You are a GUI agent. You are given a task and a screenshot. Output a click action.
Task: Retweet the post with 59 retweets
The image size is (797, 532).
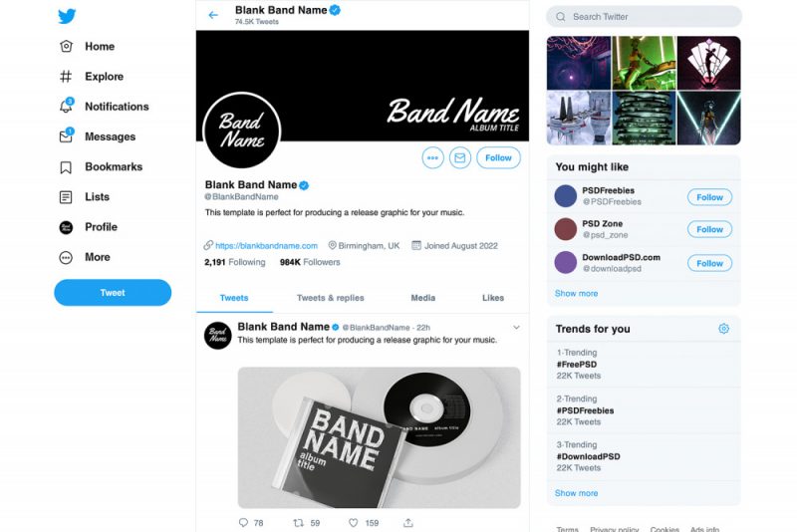298,522
